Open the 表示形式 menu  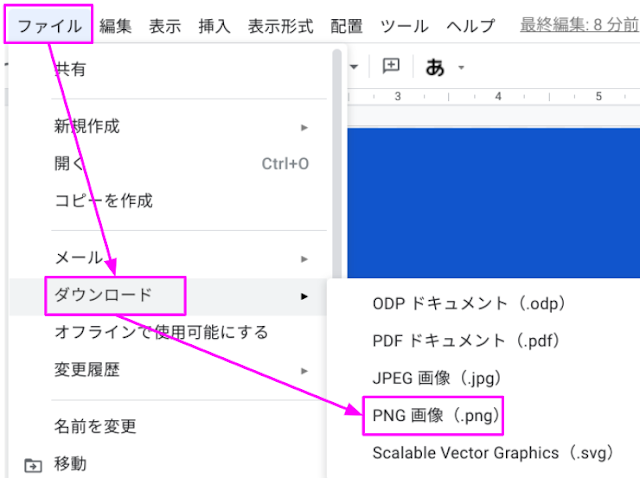280,26
